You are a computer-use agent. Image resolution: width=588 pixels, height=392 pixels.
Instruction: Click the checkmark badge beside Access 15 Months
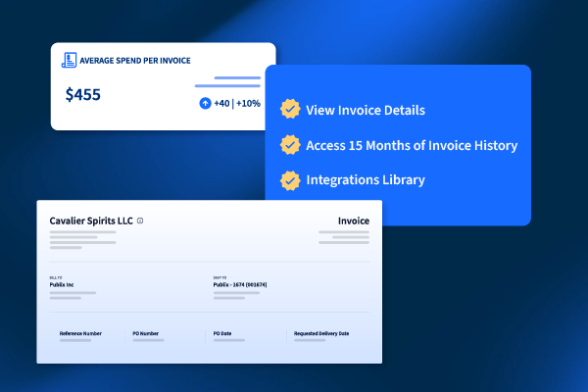coord(290,145)
